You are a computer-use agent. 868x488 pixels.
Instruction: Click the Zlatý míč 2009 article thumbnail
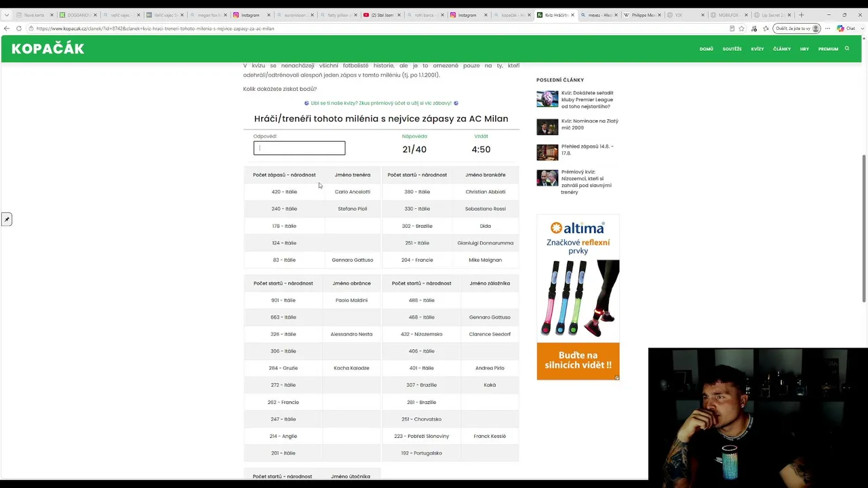click(547, 127)
